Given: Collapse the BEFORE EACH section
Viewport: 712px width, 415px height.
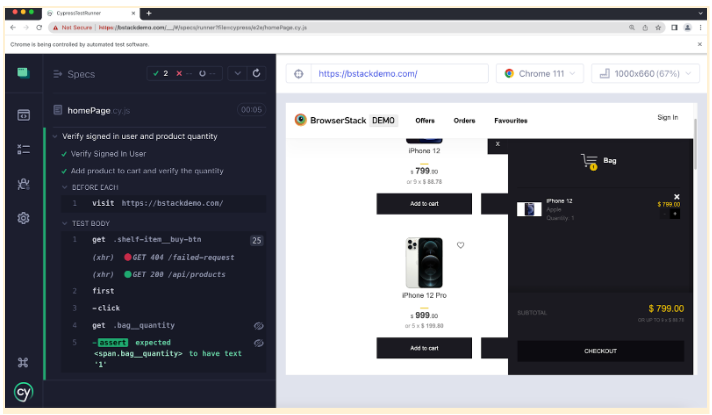Looking at the screenshot, I should [x=64, y=187].
